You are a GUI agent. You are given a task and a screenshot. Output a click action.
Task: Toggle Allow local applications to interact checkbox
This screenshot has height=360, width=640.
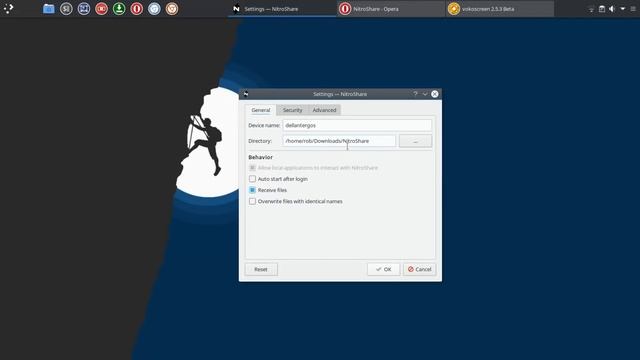252,168
